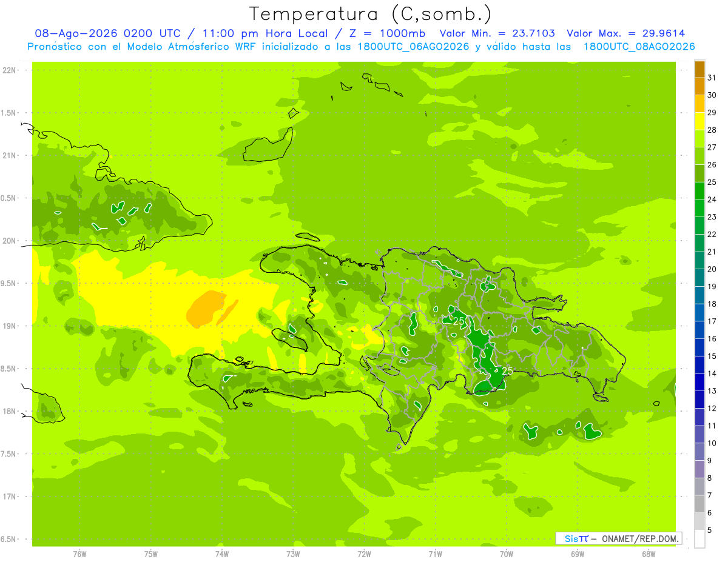Select the "71W" longitude label
The image size is (728, 562).
pyautogui.click(x=436, y=554)
